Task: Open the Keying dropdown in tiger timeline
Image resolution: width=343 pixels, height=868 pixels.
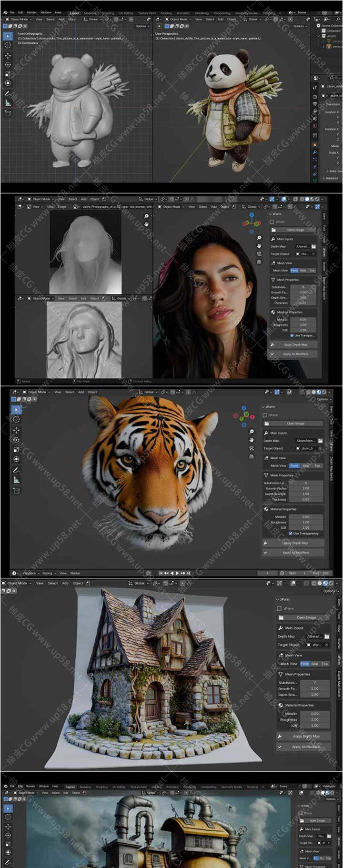Action: [x=48, y=573]
